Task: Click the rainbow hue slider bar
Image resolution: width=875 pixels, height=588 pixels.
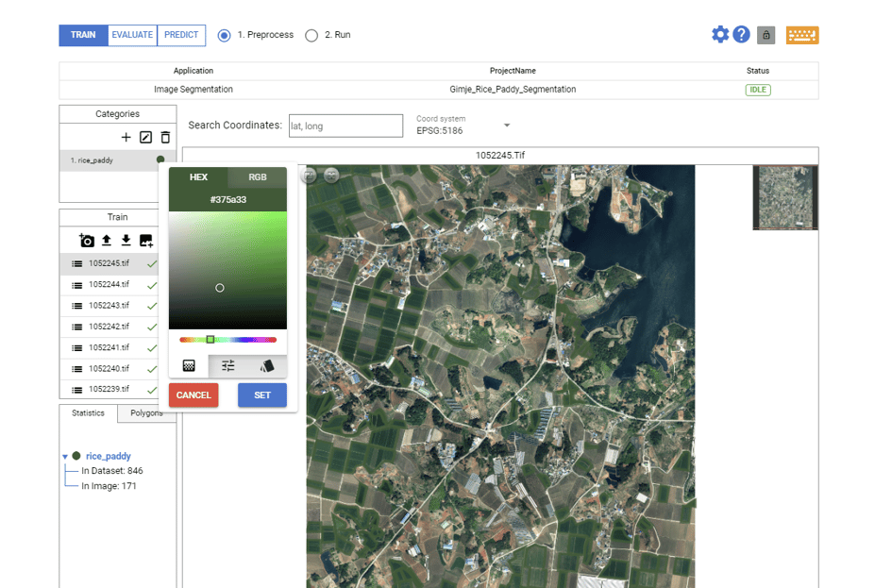Action: tap(245, 340)
